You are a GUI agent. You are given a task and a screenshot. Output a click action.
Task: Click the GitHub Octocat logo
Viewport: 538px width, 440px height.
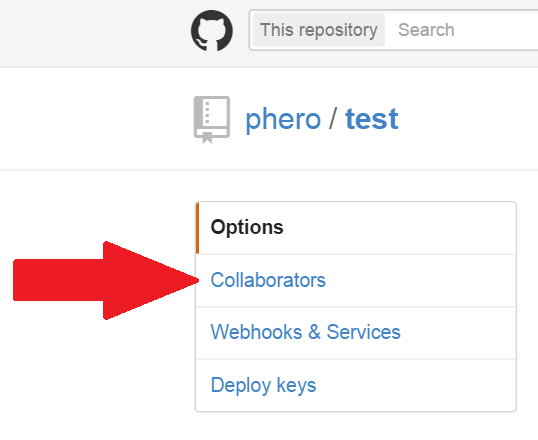coord(212,31)
